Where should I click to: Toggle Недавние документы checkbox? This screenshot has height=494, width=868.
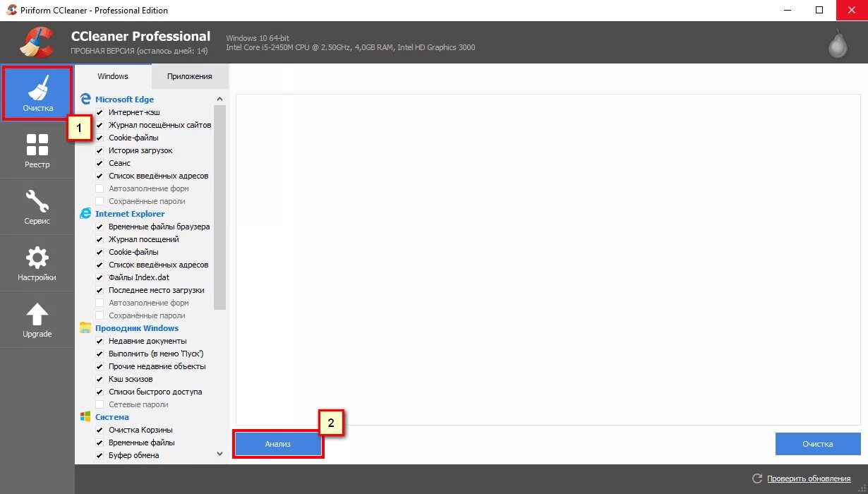pyautogui.click(x=100, y=341)
